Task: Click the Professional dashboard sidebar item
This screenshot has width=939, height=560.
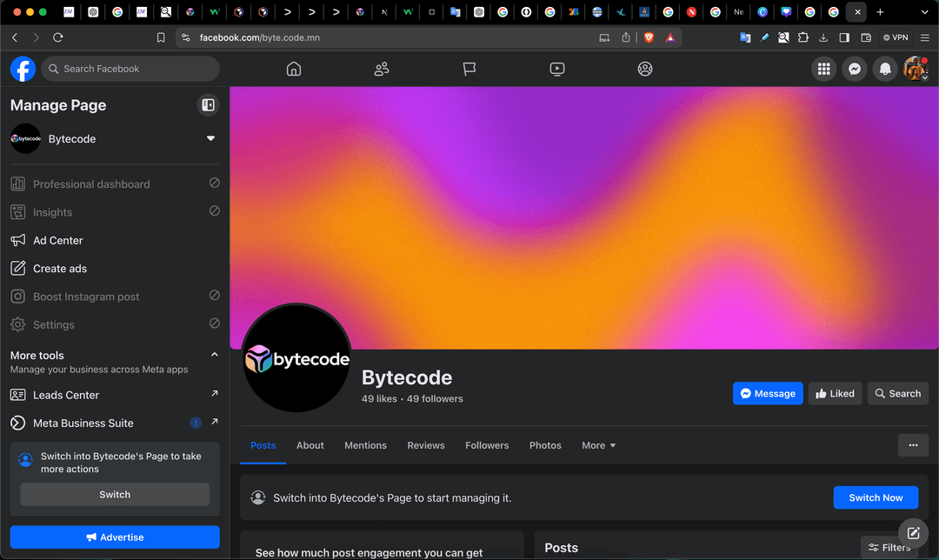Action: coord(115,183)
